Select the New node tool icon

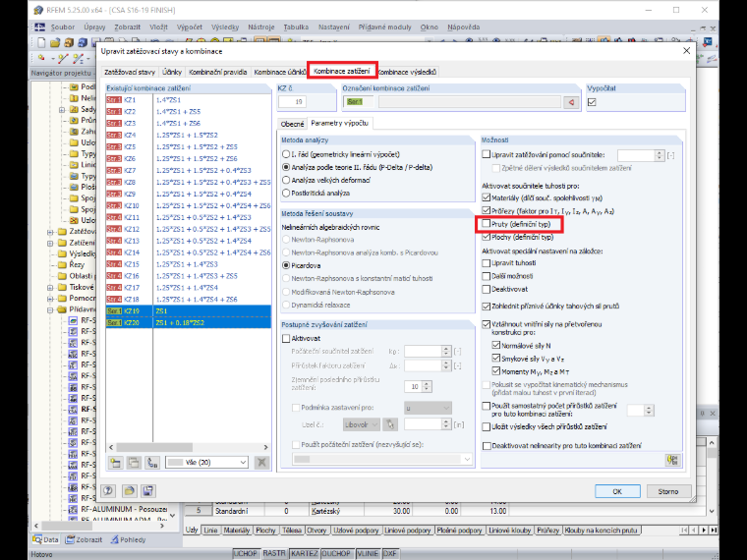click(42, 59)
